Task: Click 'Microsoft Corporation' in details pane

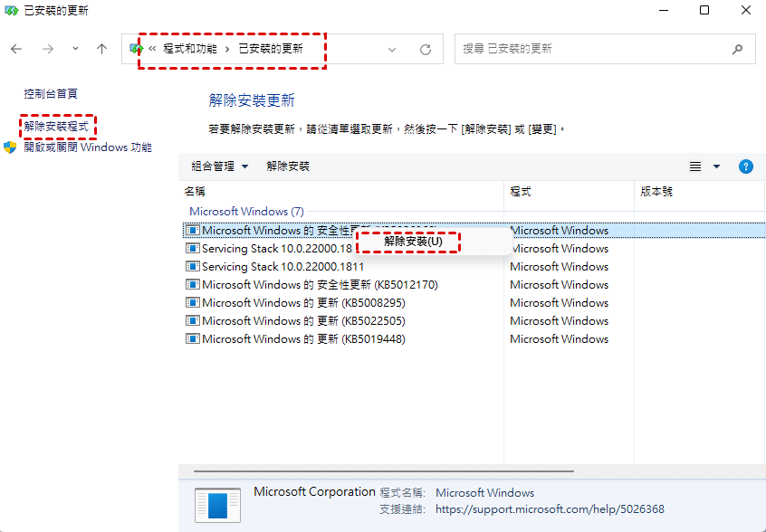Action: [x=314, y=491]
